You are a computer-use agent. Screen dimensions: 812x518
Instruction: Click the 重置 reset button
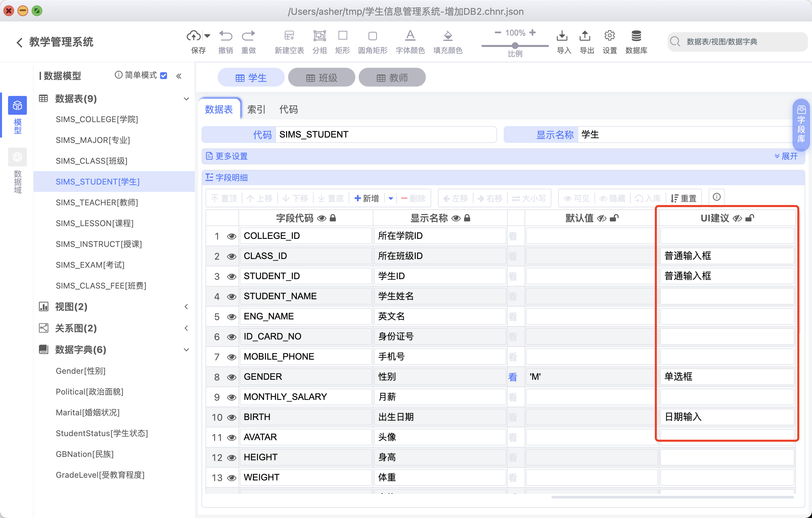click(x=683, y=198)
